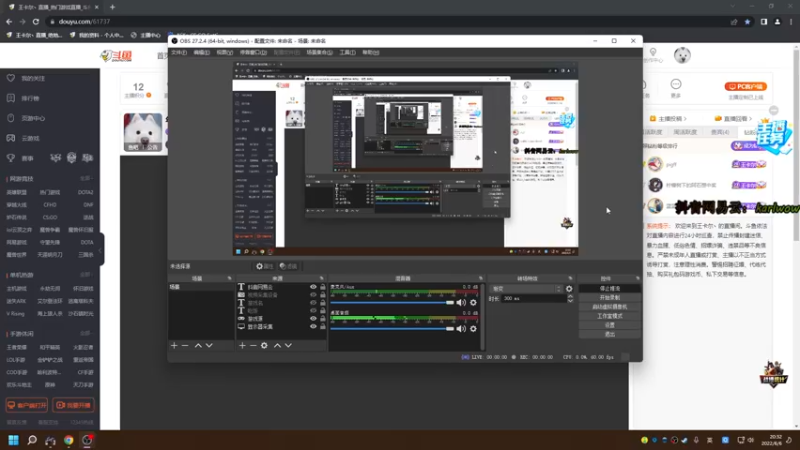The image size is (800, 450).
Task: Remove the selected scene with the minus icon
Action: [x=185, y=345]
